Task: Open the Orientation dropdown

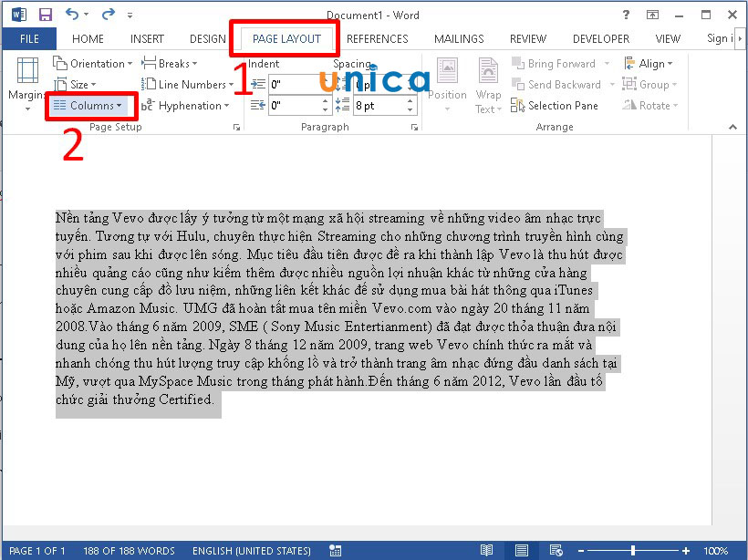Action: pyautogui.click(x=92, y=64)
